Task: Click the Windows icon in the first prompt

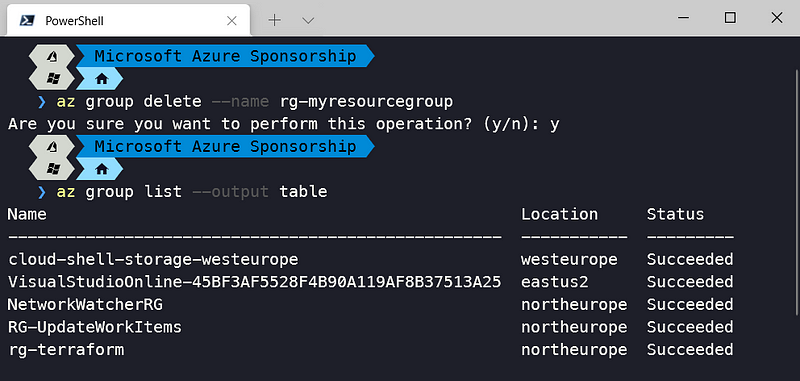Action: (x=52, y=79)
